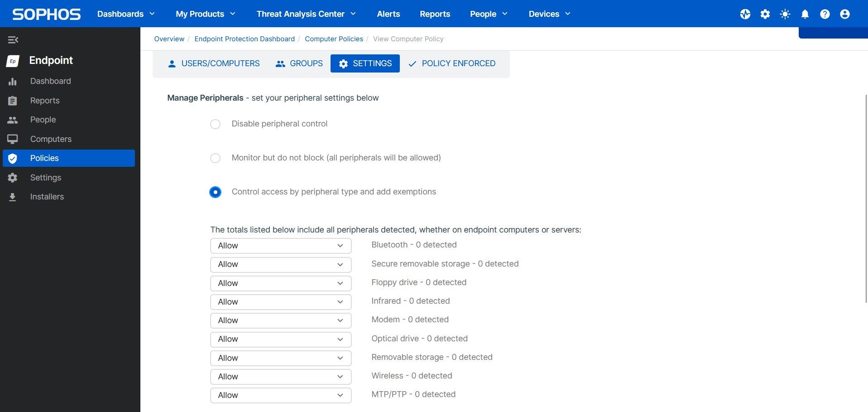Select Monitor but do not block

point(215,158)
